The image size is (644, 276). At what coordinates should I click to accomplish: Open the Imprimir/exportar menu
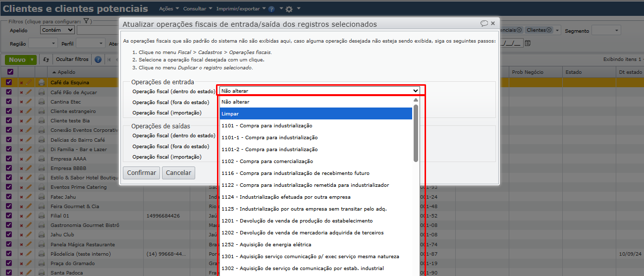(241, 9)
